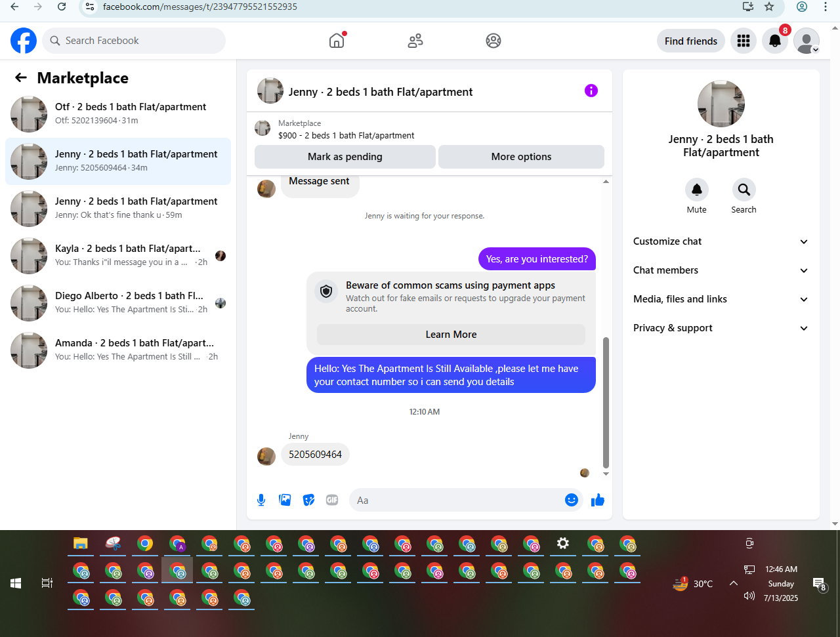View site information icon in address bar
Viewport: 840px width, 637px height.
[x=91, y=7]
